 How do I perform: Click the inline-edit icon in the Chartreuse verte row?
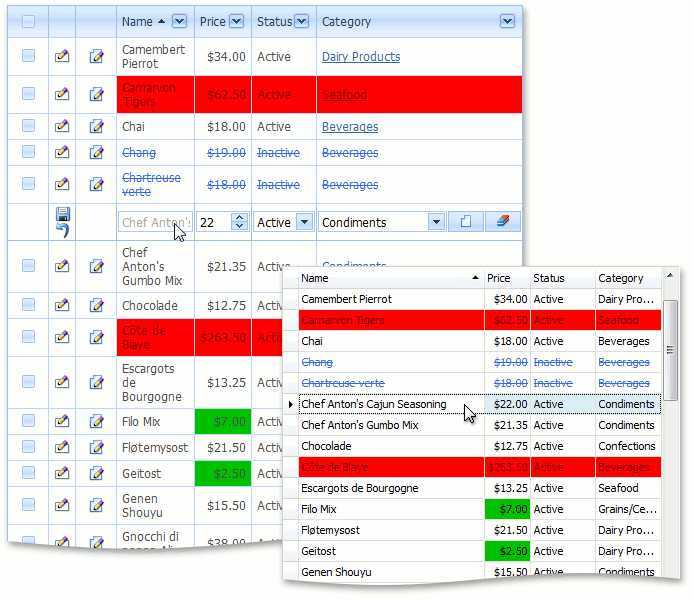(62, 184)
